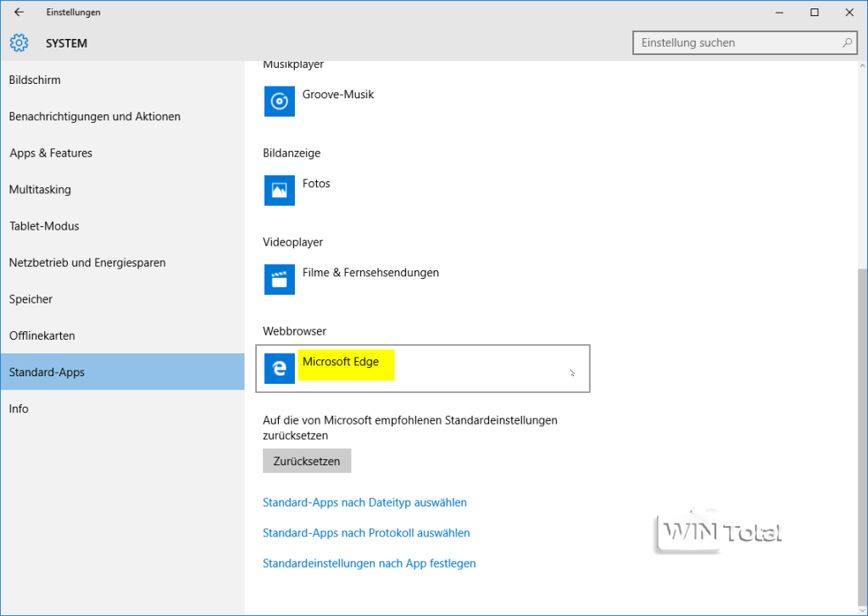Focus the Einstellung suchen search field

click(x=745, y=42)
